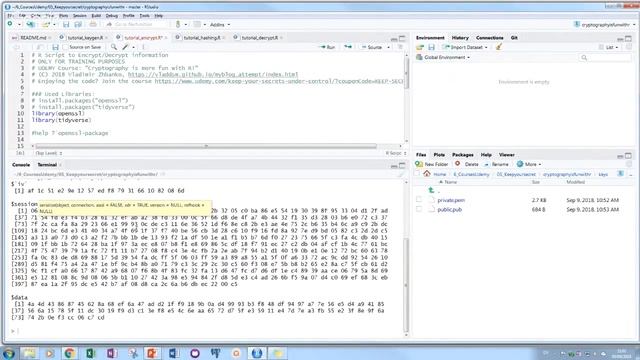Open the Windows Start menu
The width and height of the screenshot is (640, 360).
(x=9, y=353)
